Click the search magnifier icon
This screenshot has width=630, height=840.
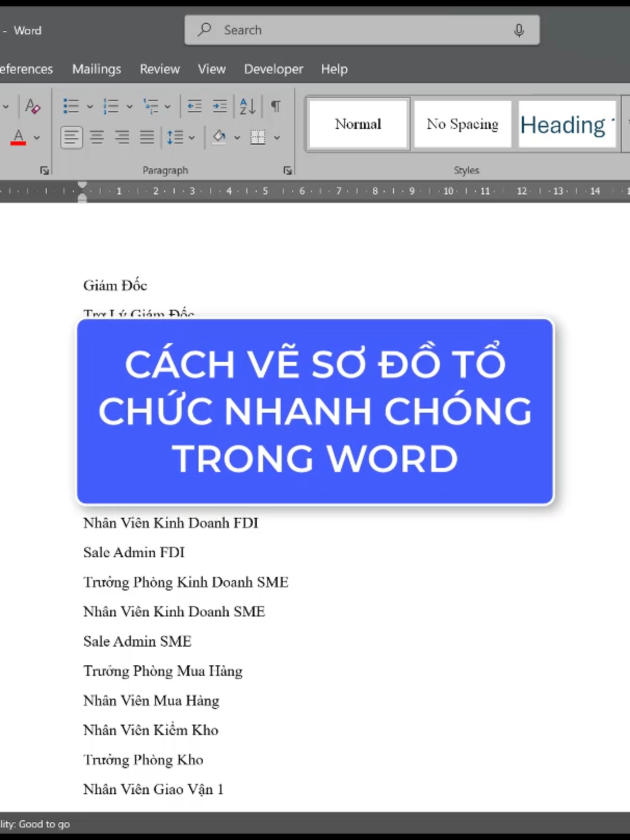(204, 30)
